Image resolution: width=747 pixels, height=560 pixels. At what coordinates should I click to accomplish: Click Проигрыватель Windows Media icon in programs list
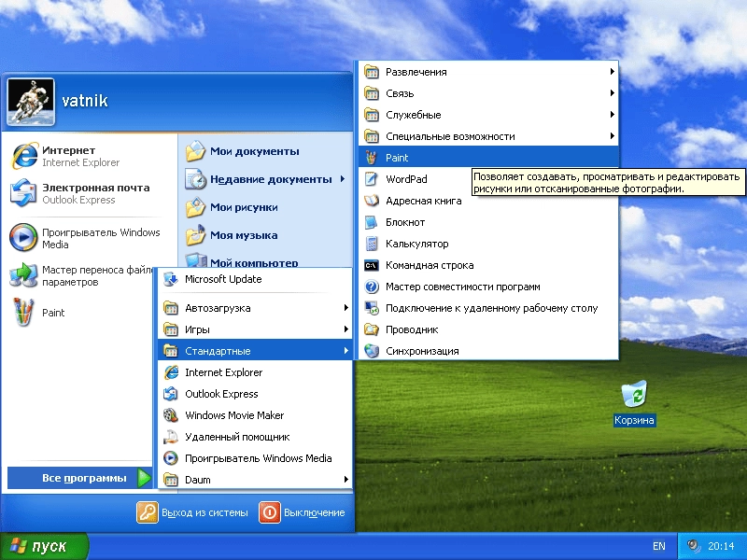pos(171,458)
